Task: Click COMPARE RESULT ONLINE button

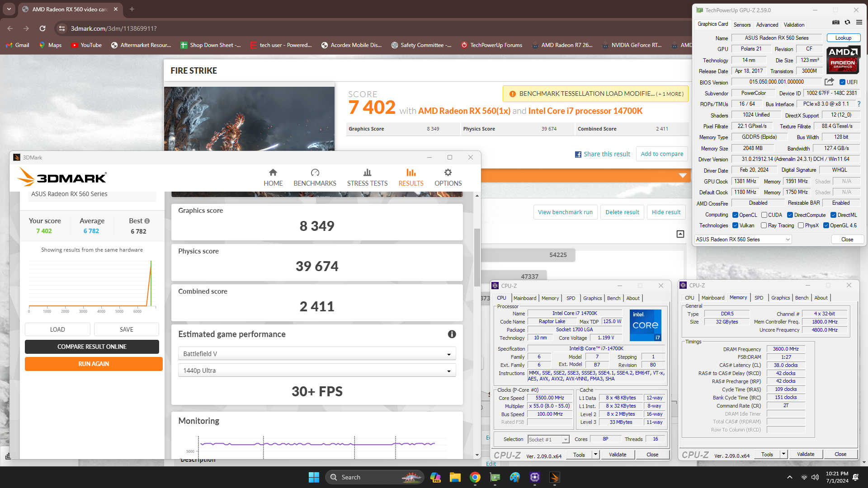Action: [x=92, y=347]
